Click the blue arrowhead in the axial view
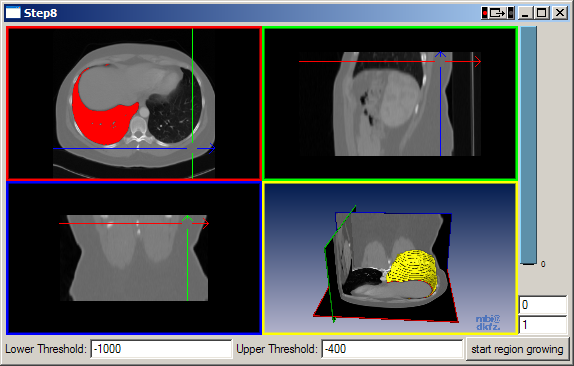 211,148
